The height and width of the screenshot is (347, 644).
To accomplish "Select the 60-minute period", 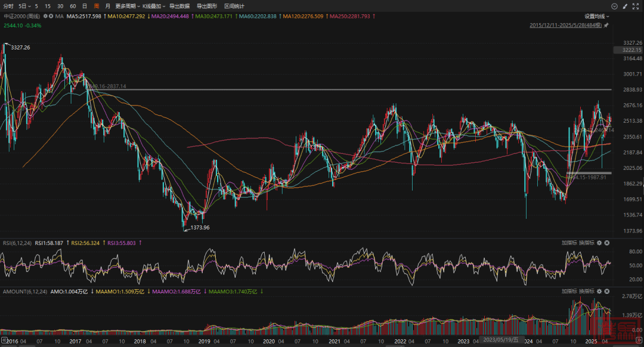I will 73,6.
